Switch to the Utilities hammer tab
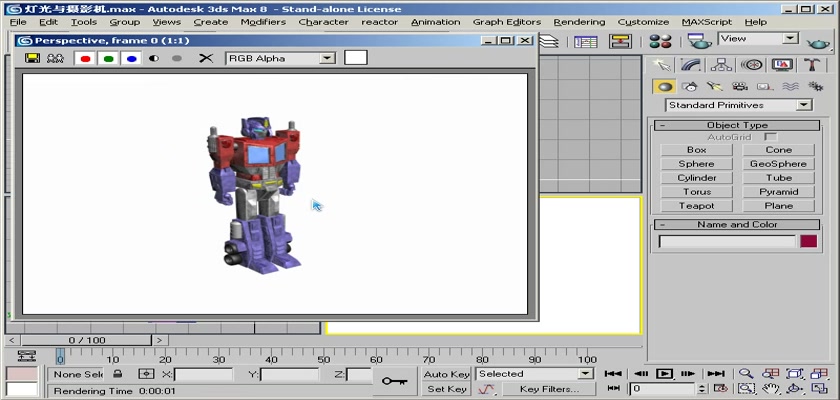The height and width of the screenshot is (400, 840). [812, 65]
